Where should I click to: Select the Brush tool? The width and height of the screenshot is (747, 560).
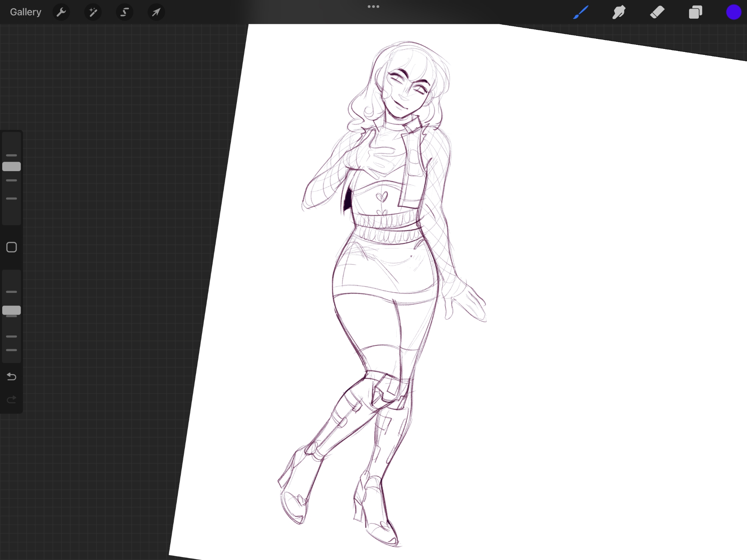click(x=581, y=12)
